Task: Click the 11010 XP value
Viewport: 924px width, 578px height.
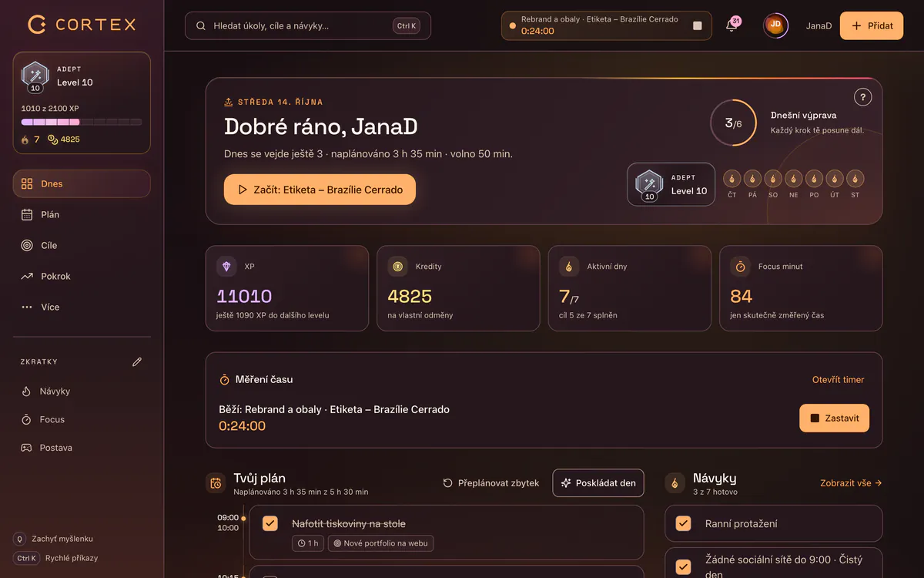Action: click(244, 296)
